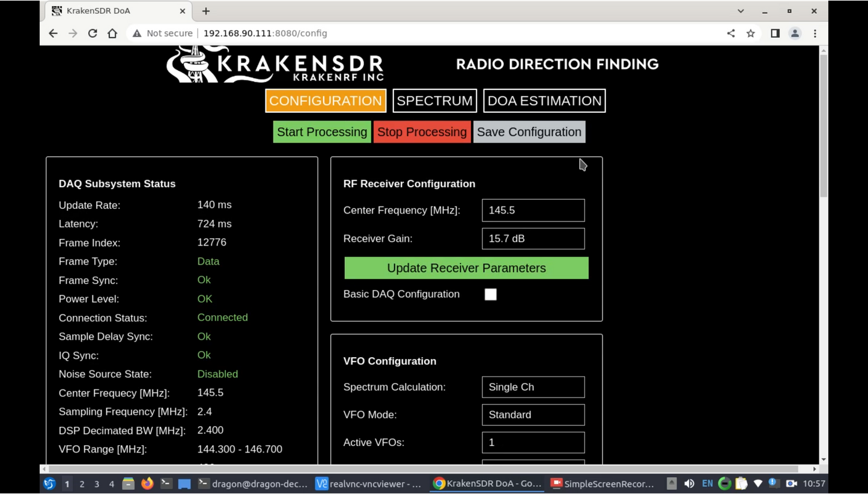
Task: Bookmark this page with the star icon
Action: coord(750,34)
